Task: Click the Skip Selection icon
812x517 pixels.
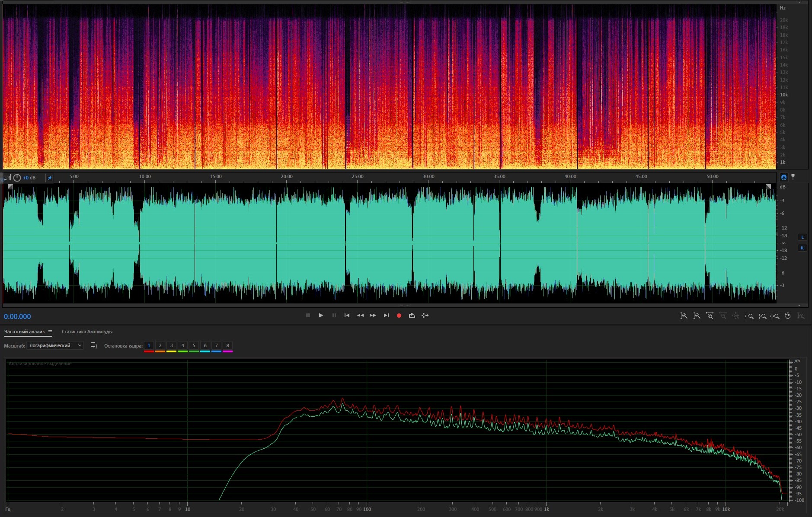Action: 425,316
